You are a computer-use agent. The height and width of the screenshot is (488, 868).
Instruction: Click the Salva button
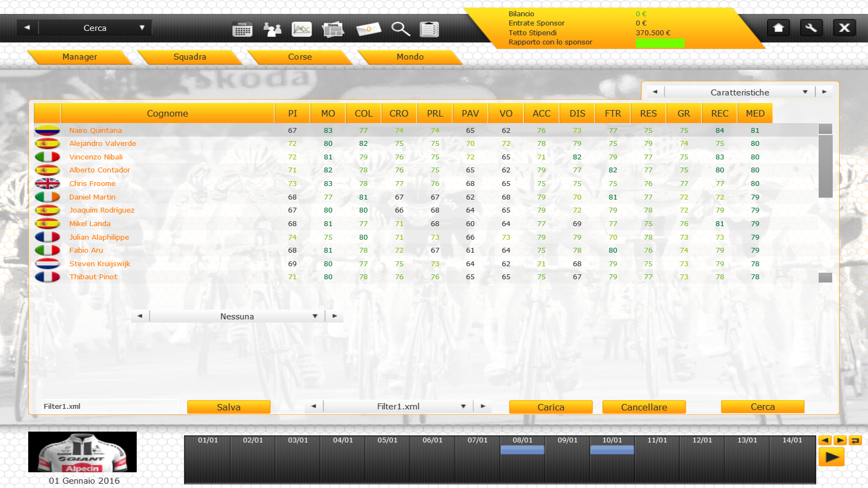228,407
